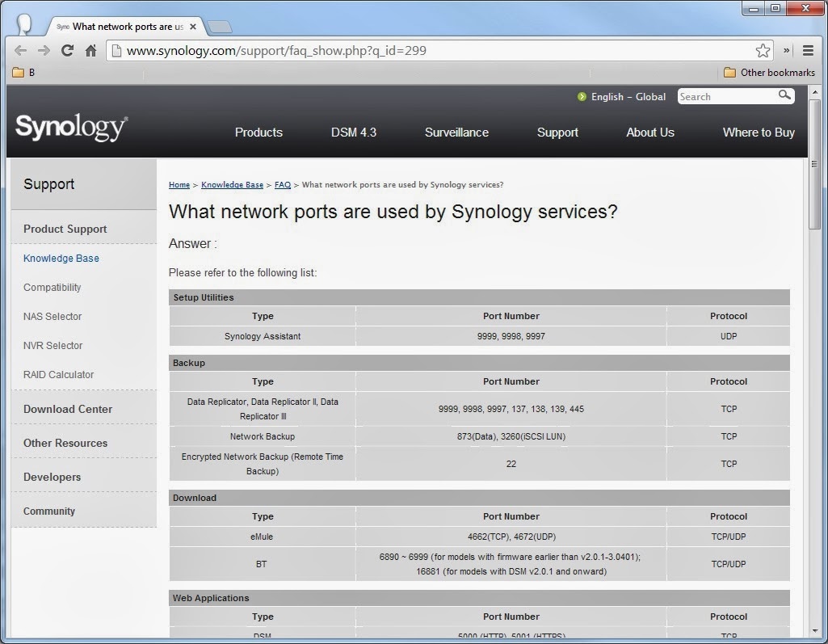
Task: Open the DSM 4.3 menu
Action: [354, 133]
